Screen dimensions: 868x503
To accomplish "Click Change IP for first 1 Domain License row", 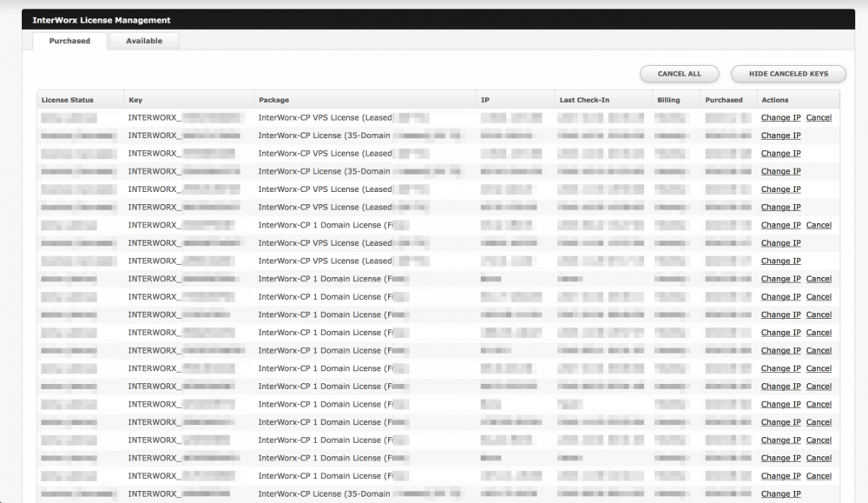I will [x=780, y=225].
